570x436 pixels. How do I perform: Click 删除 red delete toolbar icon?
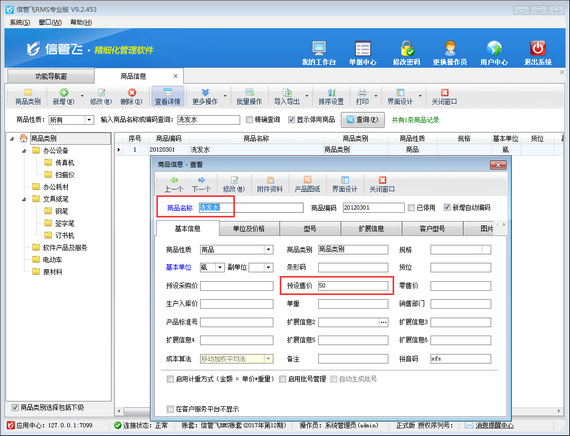(132, 92)
